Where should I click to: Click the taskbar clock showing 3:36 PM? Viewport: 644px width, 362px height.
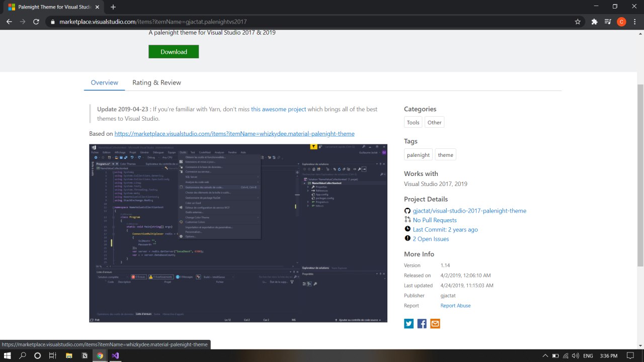click(609, 356)
